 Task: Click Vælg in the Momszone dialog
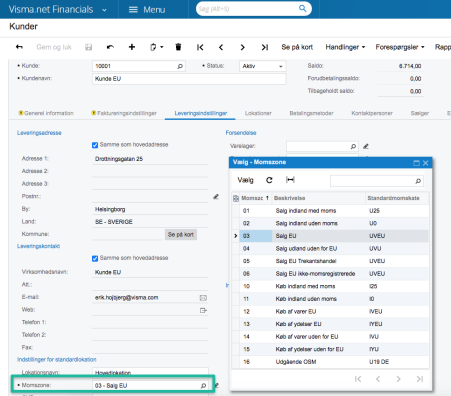(245, 180)
